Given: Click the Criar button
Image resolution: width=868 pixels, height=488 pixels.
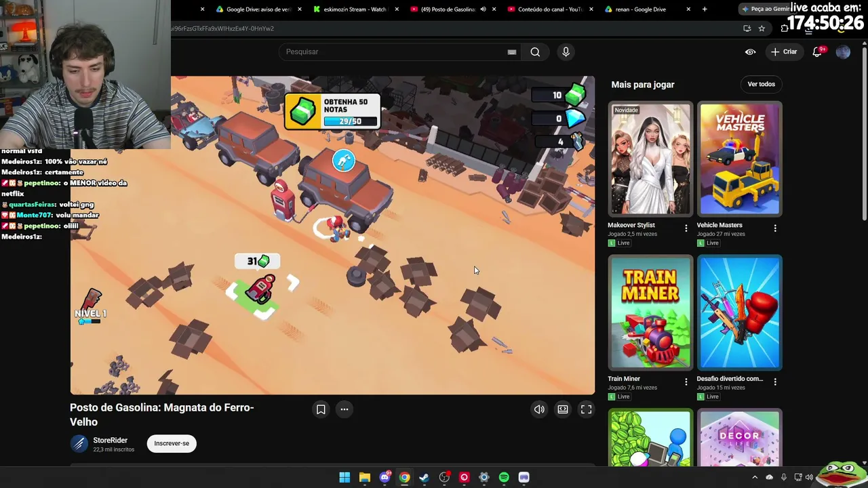Looking at the screenshot, I should tap(784, 52).
